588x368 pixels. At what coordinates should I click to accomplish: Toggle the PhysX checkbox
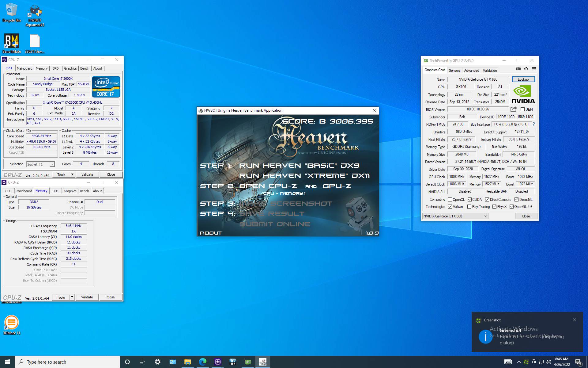494,207
